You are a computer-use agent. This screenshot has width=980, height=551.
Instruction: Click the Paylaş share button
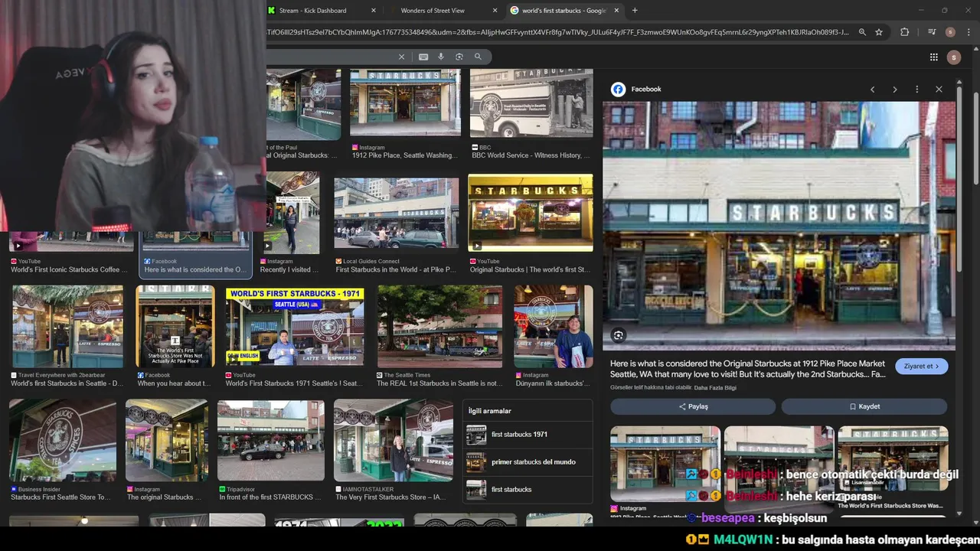(x=694, y=406)
